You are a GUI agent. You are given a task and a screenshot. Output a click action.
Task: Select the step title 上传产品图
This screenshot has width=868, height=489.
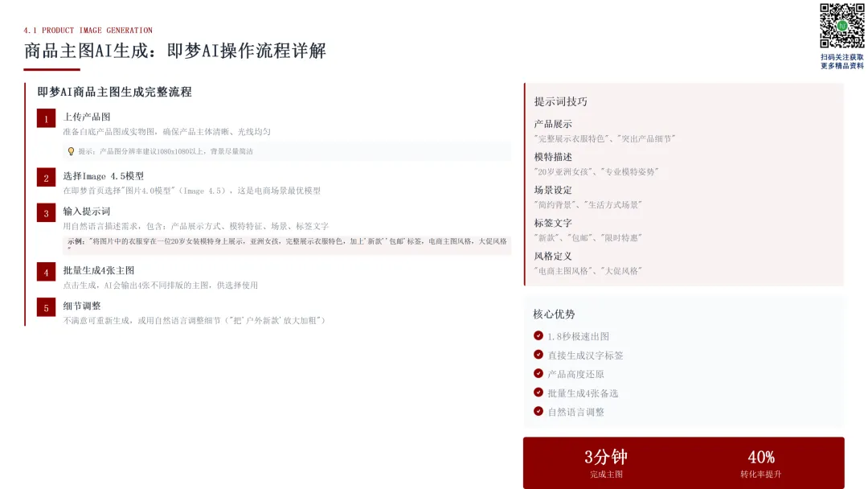coord(87,117)
